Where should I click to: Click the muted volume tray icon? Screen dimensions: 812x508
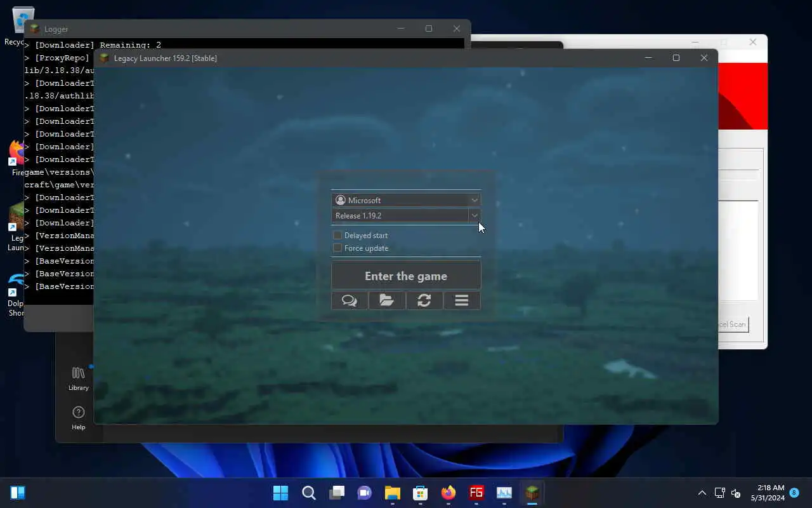point(736,493)
